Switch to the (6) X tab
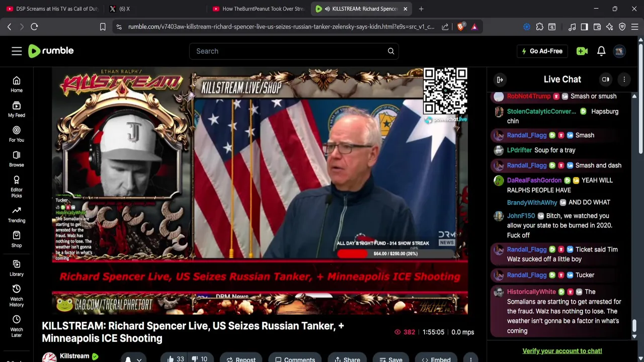The height and width of the screenshot is (362, 644). (x=154, y=9)
